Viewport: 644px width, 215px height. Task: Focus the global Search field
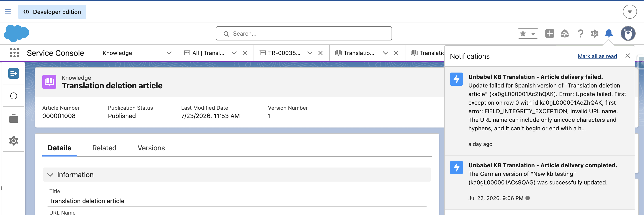(304, 33)
